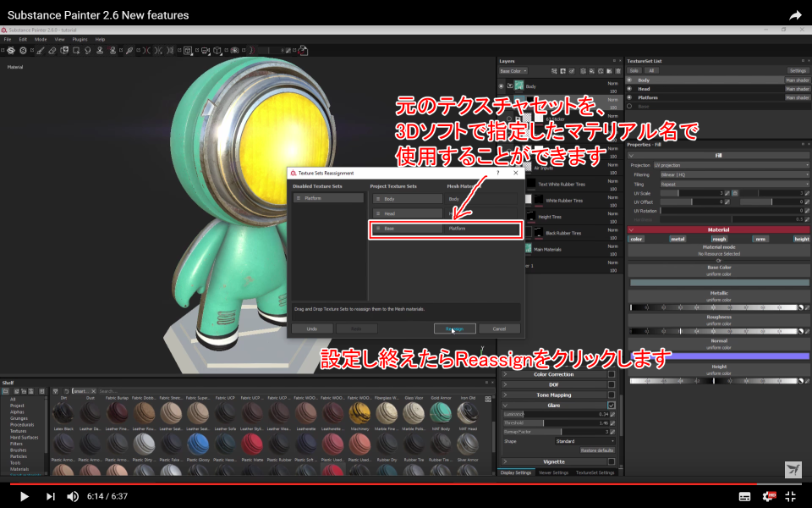Click Undo in the reassignment dialog
Viewport: 812px width, 508px height.
tap(312, 329)
